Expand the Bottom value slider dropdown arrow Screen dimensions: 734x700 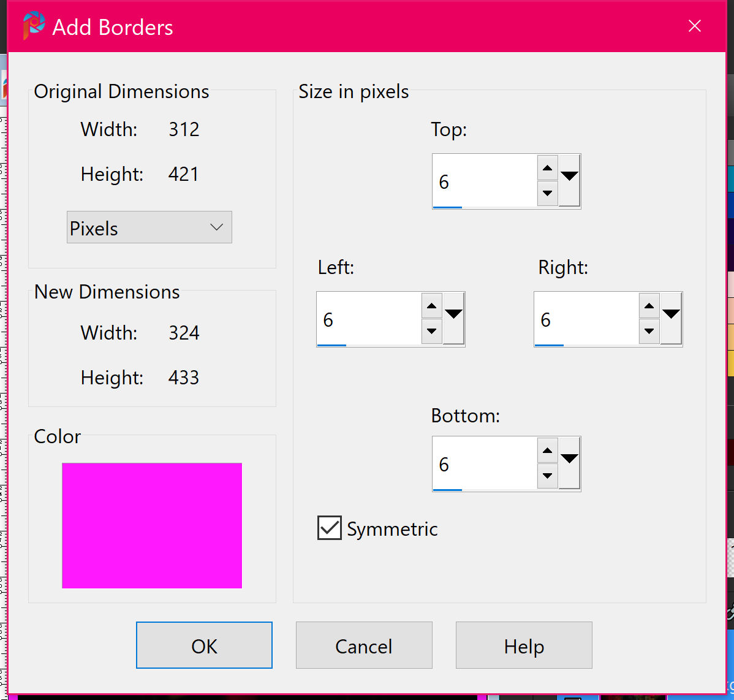point(570,462)
